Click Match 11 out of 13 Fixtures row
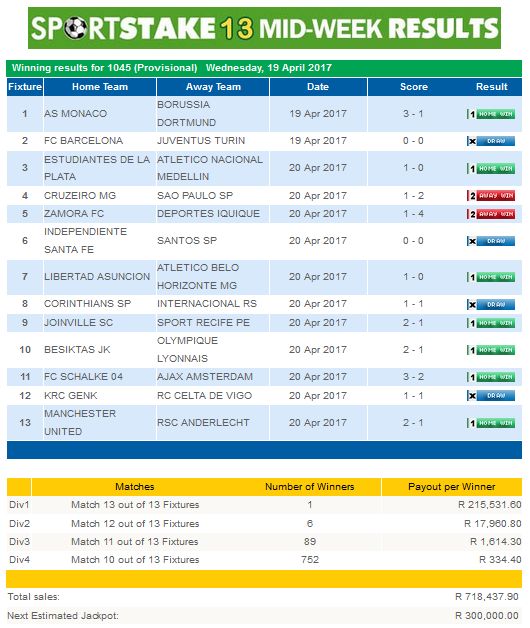The image size is (530, 628). [x=264, y=541]
